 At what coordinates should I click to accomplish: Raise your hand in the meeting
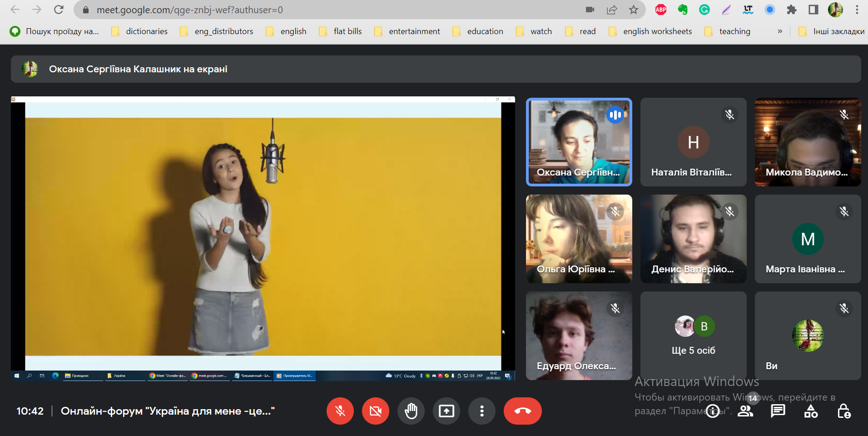pyautogui.click(x=411, y=411)
